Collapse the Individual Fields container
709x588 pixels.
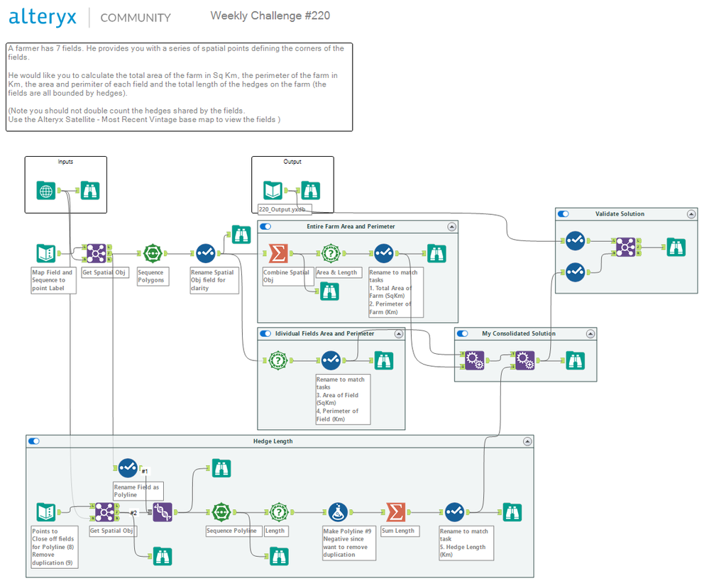(x=399, y=333)
